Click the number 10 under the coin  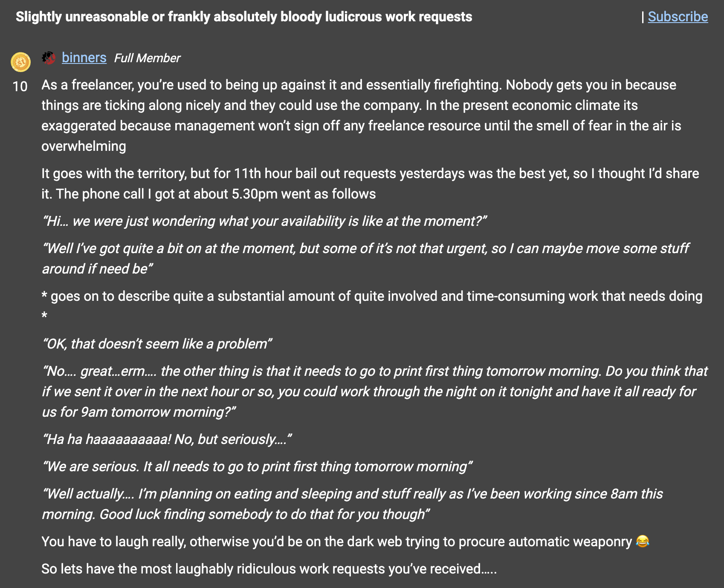20,86
